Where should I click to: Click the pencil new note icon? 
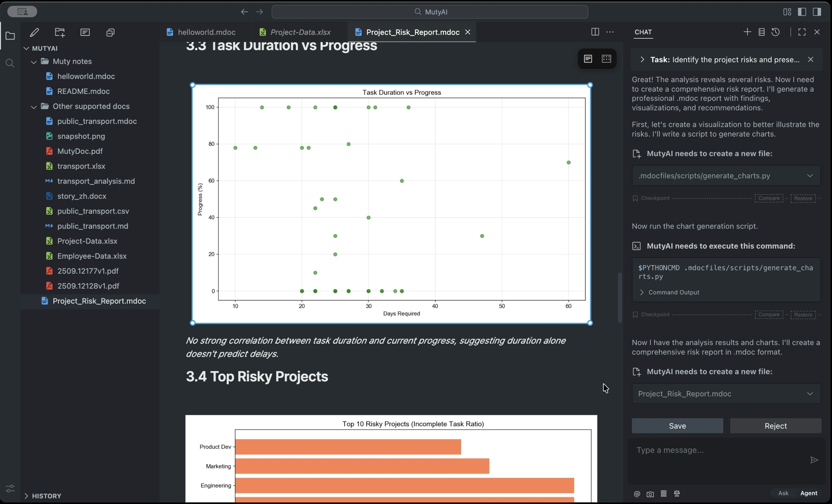34,32
